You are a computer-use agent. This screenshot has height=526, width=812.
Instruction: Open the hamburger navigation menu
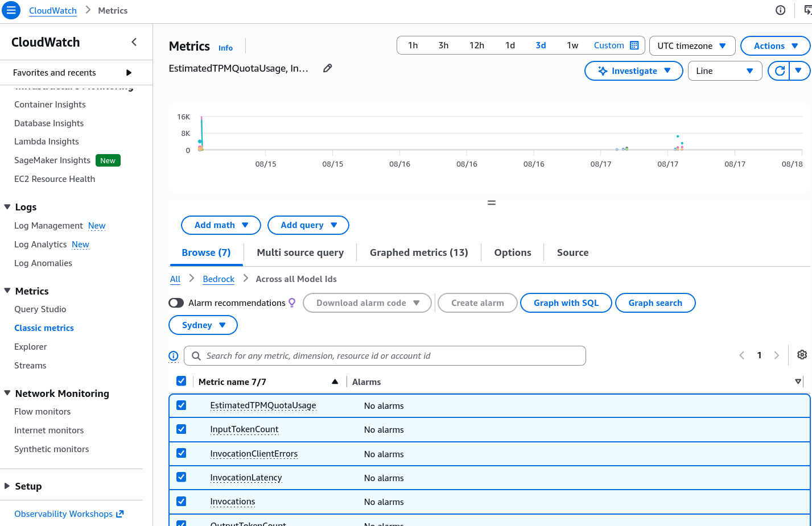[11, 10]
